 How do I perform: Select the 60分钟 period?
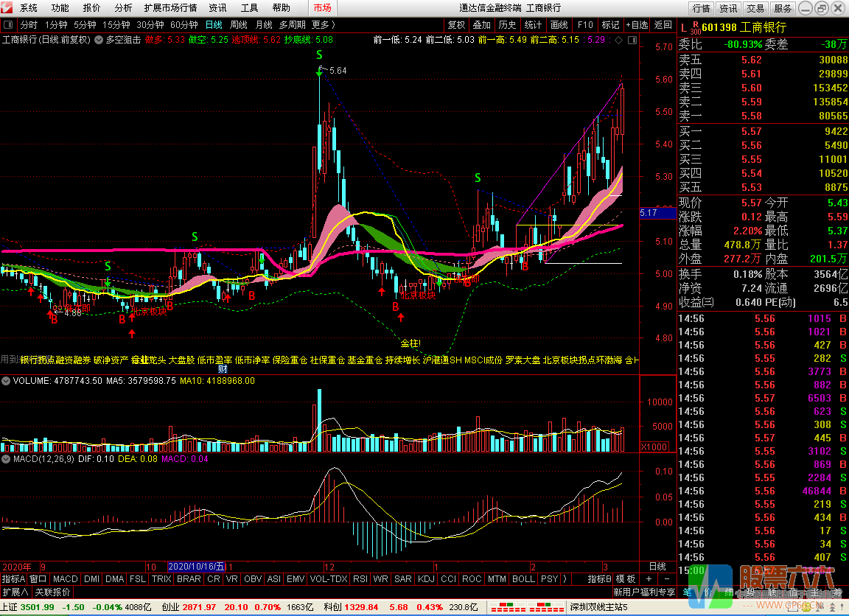(184, 25)
